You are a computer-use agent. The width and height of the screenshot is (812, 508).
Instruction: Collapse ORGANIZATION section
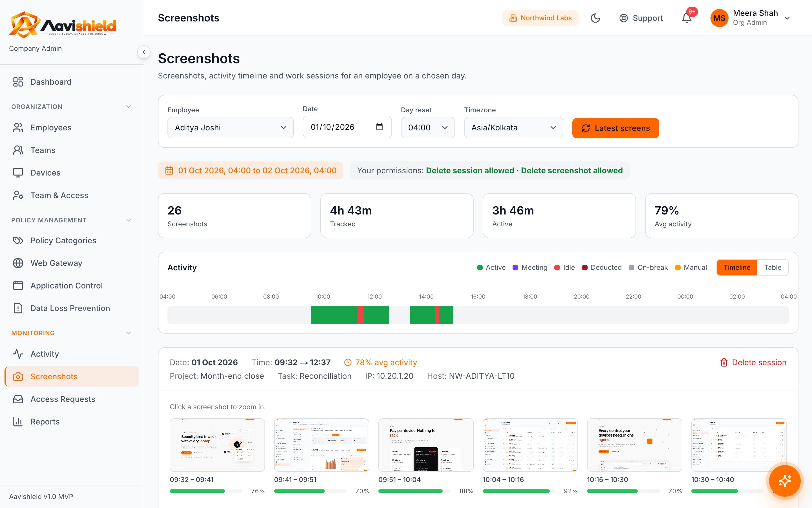[x=72, y=107]
